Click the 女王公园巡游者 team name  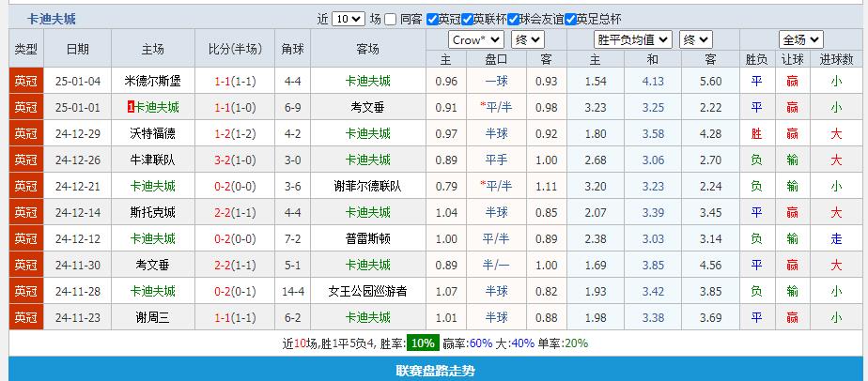[367, 292]
